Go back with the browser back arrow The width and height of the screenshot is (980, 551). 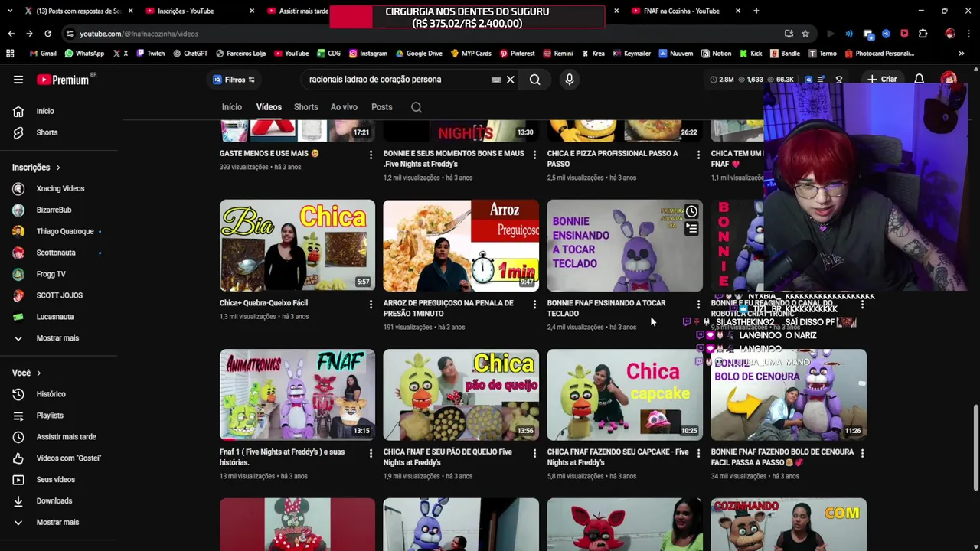point(11,34)
